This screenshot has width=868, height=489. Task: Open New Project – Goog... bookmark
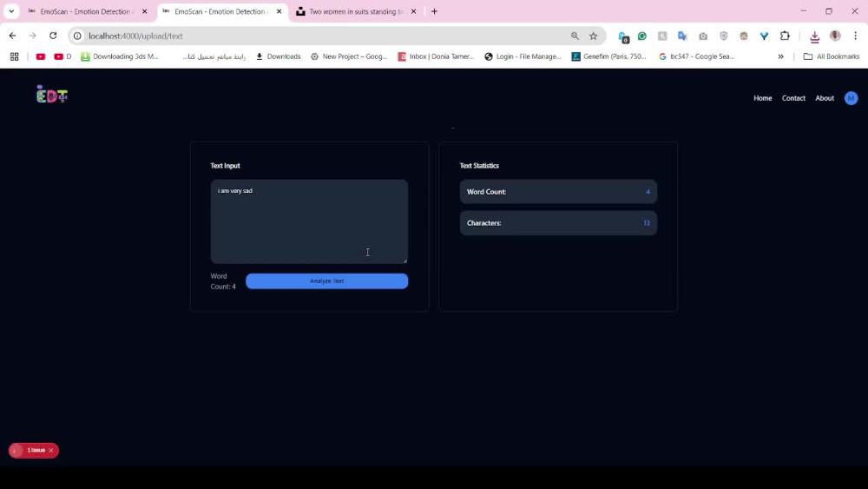click(349, 56)
